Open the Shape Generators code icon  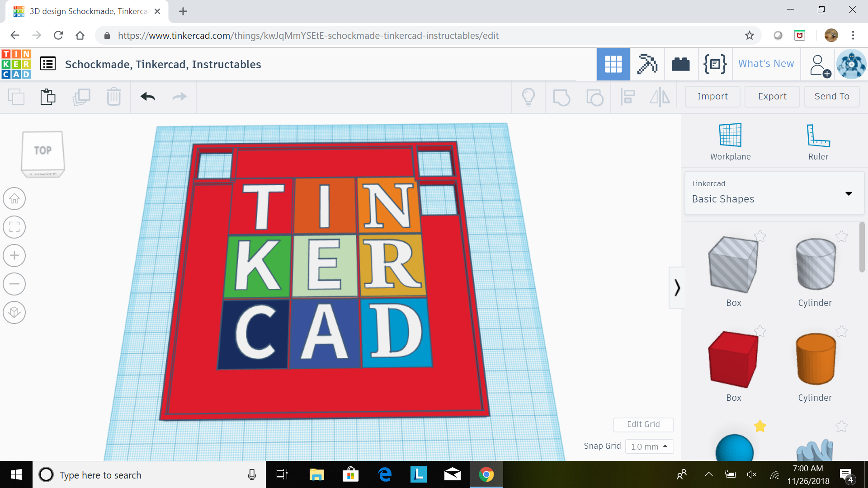click(715, 64)
